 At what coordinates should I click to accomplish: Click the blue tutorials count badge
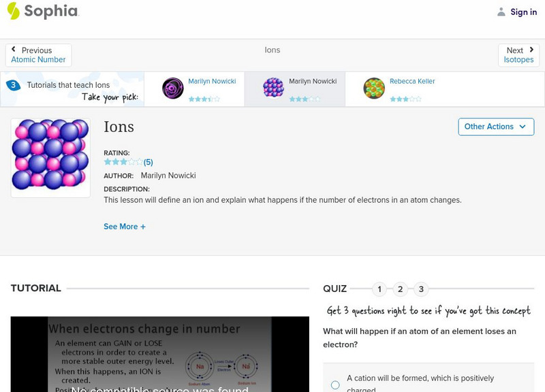13,85
